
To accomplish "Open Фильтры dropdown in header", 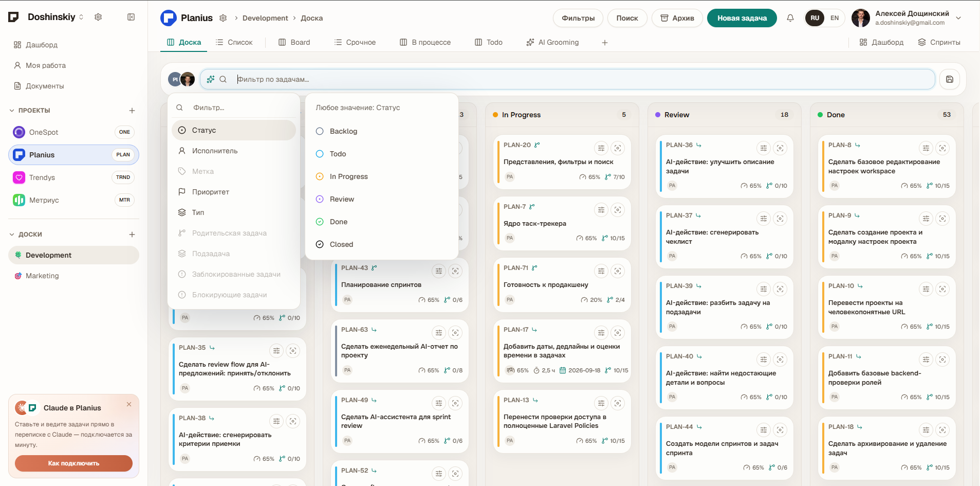I will [578, 18].
